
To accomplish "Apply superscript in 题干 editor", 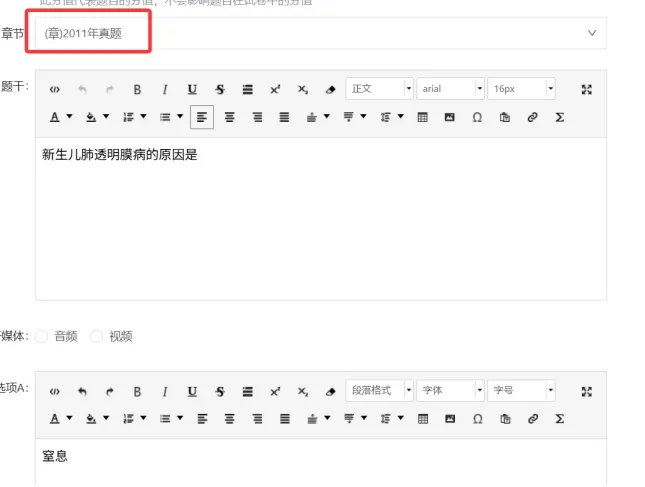I will (x=275, y=89).
